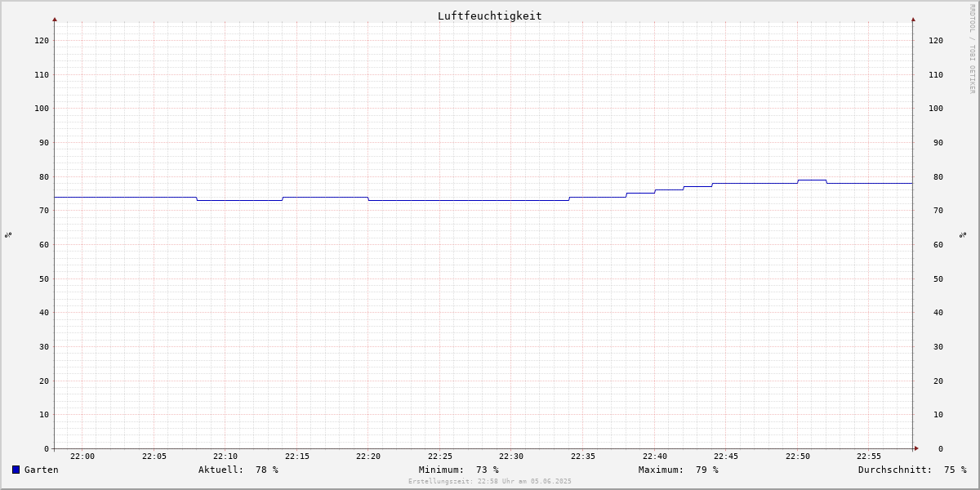The height and width of the screenshot is (490, 980).
Task: Click the red arrow atop left y-axis
Action: 55,19
